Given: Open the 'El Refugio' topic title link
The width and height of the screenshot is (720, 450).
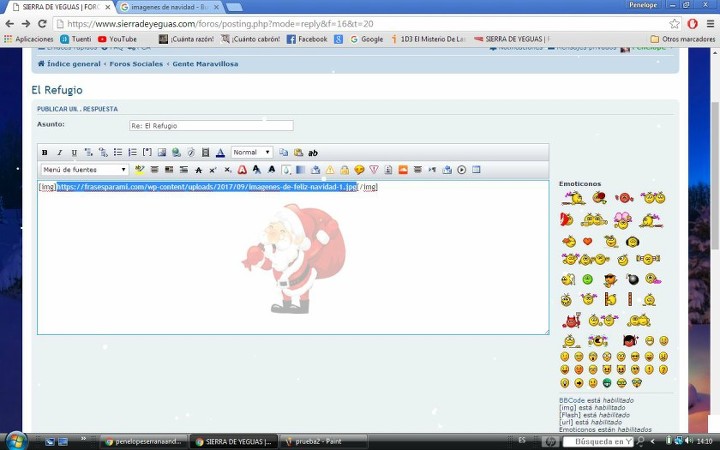Looking at the screenshot, I should pos(57,90).
